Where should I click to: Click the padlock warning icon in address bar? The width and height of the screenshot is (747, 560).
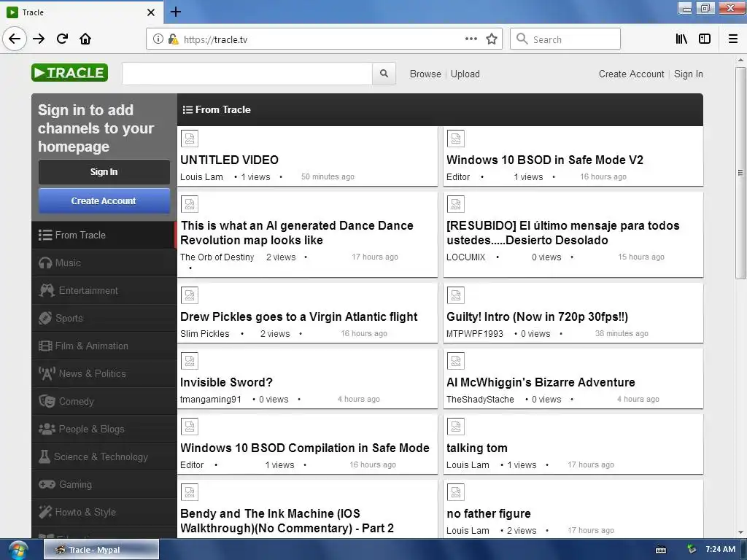click(174, 39)
